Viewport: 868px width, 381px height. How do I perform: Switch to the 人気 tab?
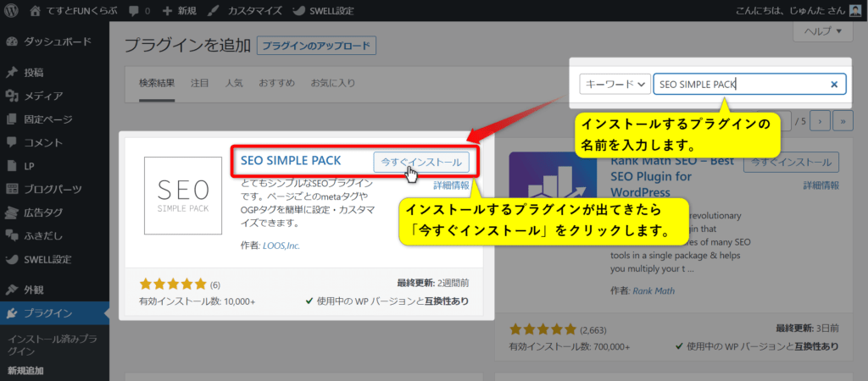click(x=234, y=83)
